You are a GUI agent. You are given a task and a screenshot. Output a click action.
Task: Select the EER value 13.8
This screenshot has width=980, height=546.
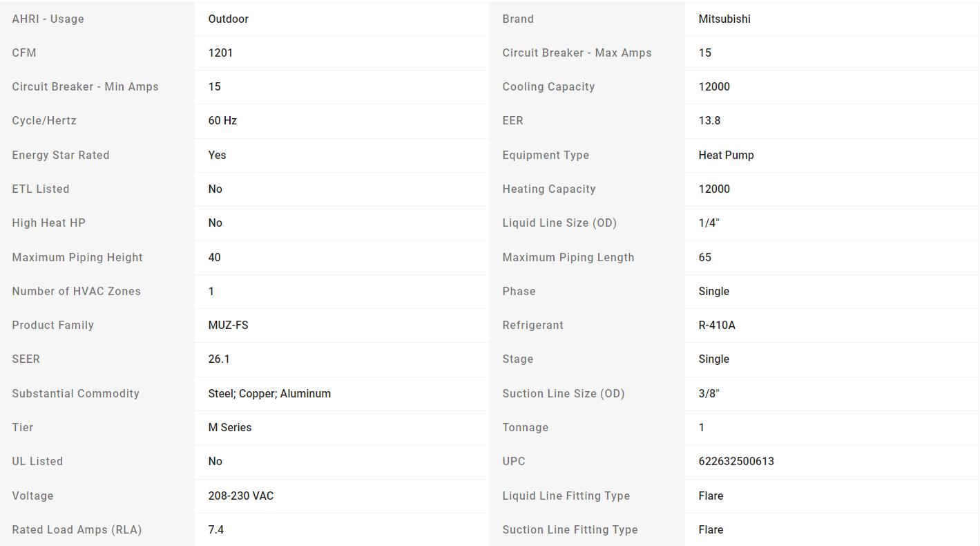click(709, 120)
